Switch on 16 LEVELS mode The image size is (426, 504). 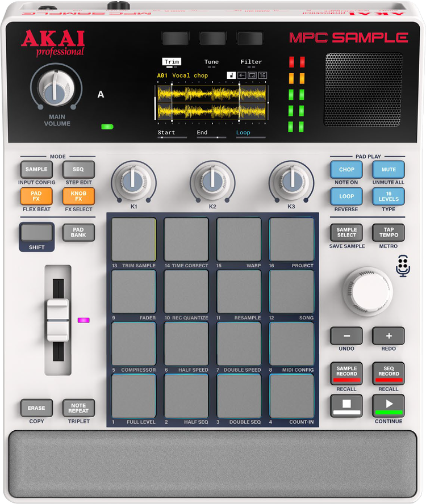pyautogui.click(x=389, y=196)
